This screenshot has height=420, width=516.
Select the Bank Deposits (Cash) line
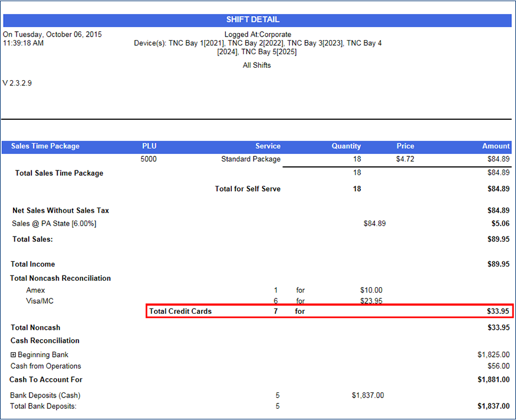point(45,395)
